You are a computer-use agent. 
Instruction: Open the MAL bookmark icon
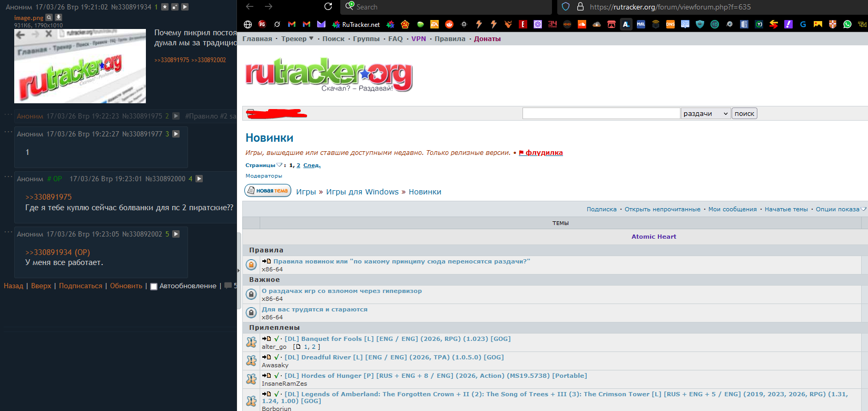coord(641,24)
